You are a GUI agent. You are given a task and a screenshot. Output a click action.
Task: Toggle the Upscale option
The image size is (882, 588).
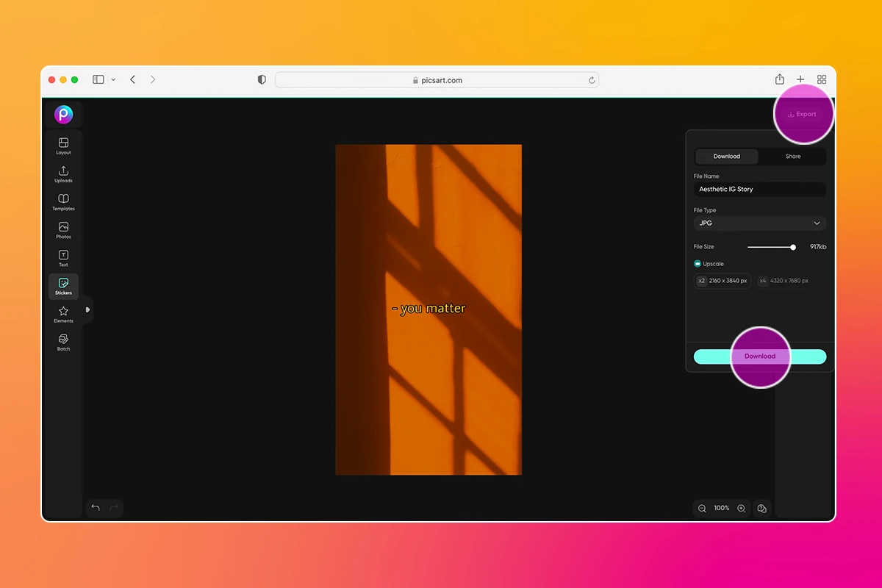697,263
